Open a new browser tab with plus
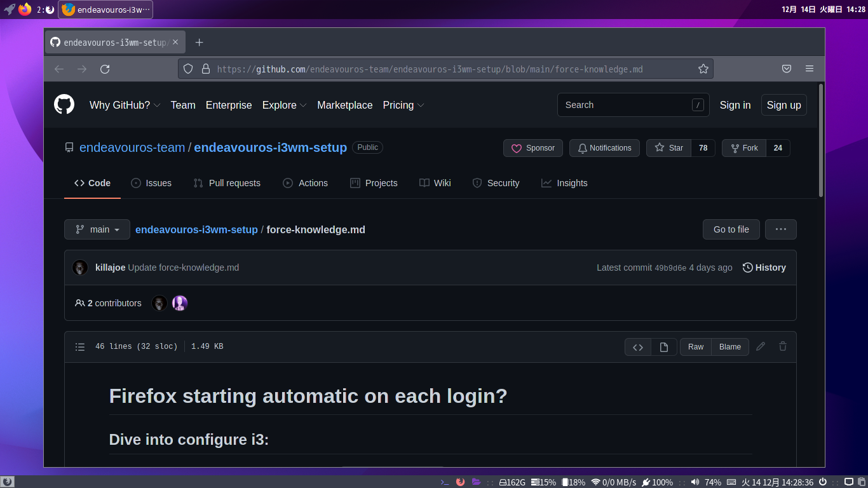The image size is (868, 488). tap(199, 43)
